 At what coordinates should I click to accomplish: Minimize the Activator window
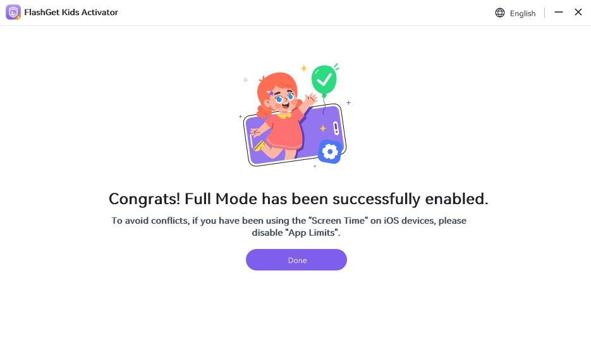coord(559,12)
